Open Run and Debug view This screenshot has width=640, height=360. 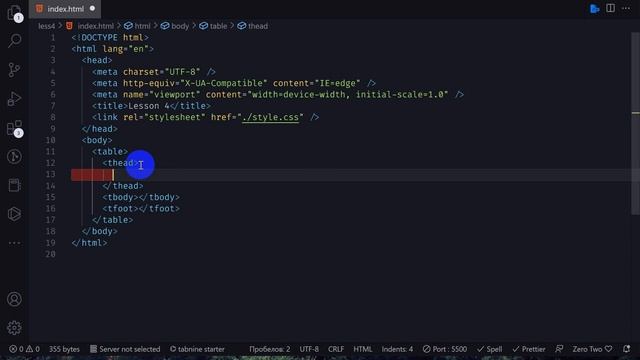14,99
